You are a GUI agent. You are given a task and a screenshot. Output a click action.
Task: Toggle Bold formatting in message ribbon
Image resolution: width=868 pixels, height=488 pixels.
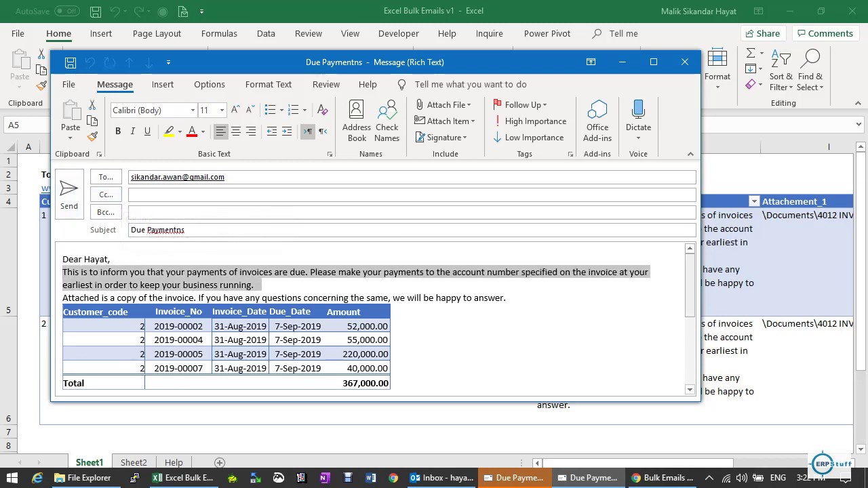tap(118, 131)
